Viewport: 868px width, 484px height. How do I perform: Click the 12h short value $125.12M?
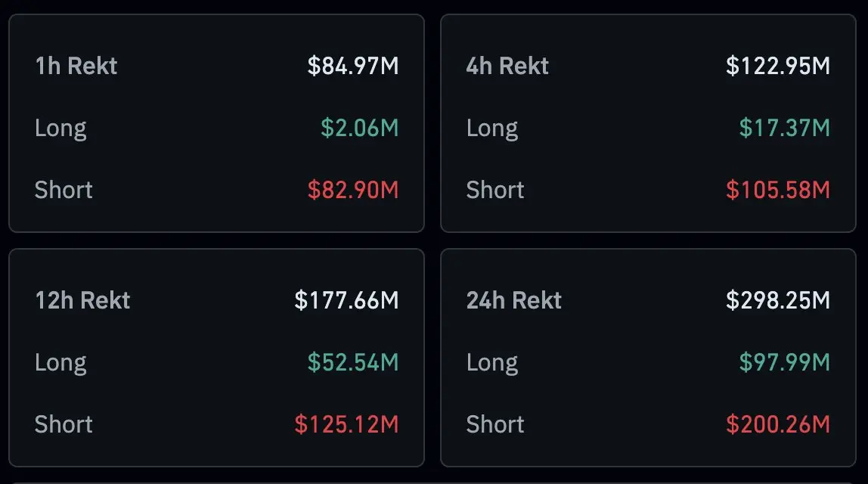click(x=346, y=424)
